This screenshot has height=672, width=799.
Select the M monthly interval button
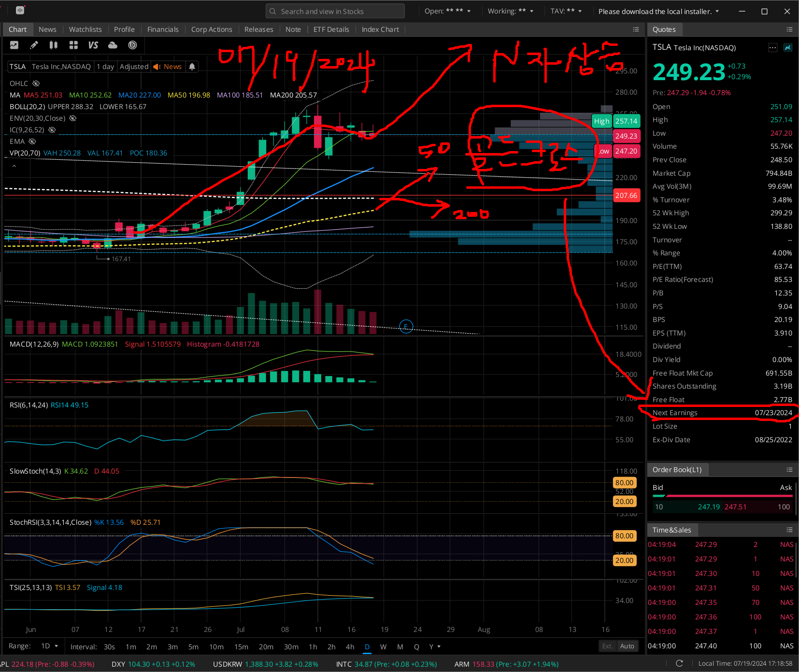point(400,647)
